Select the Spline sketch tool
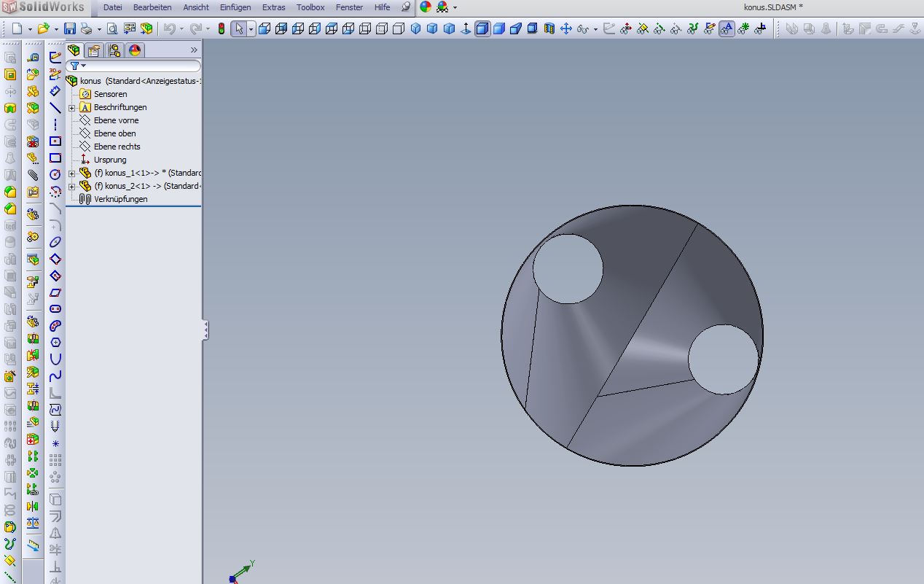924x584 pixels. point(55,376)
